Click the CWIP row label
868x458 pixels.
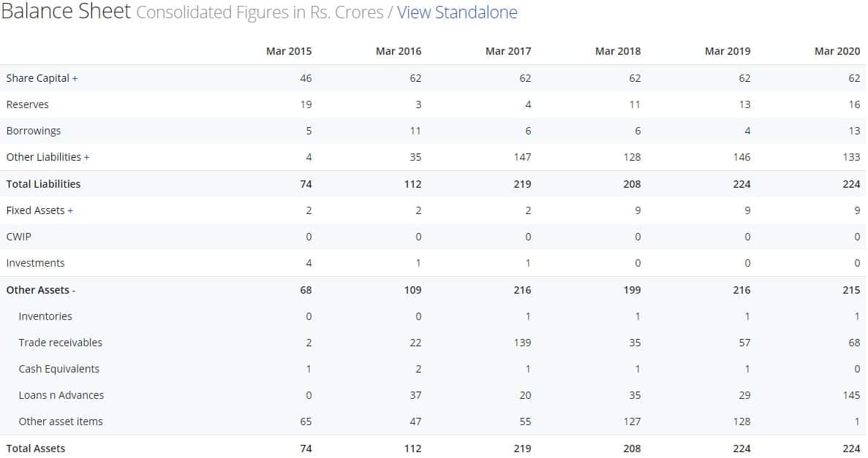point(19,237)
